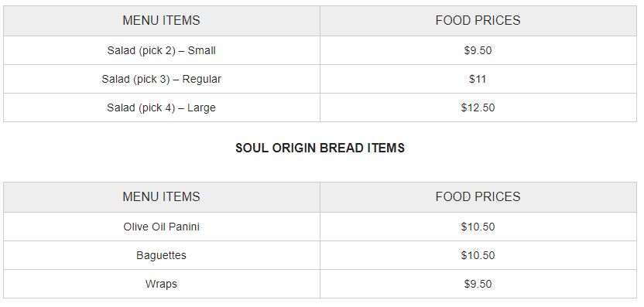
Task: Select the Olive Oil Panini $10.50 price
Action: click(478, 227)
